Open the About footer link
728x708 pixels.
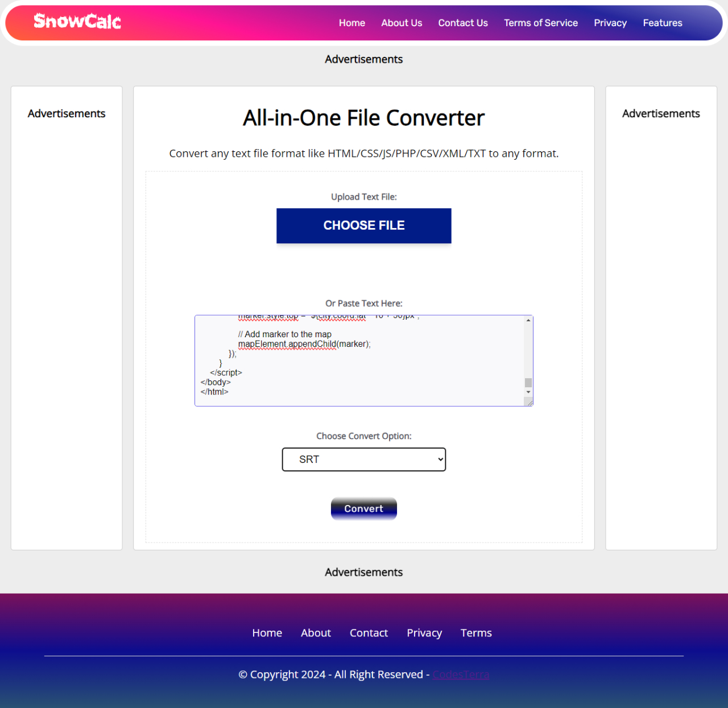point(316,632)
